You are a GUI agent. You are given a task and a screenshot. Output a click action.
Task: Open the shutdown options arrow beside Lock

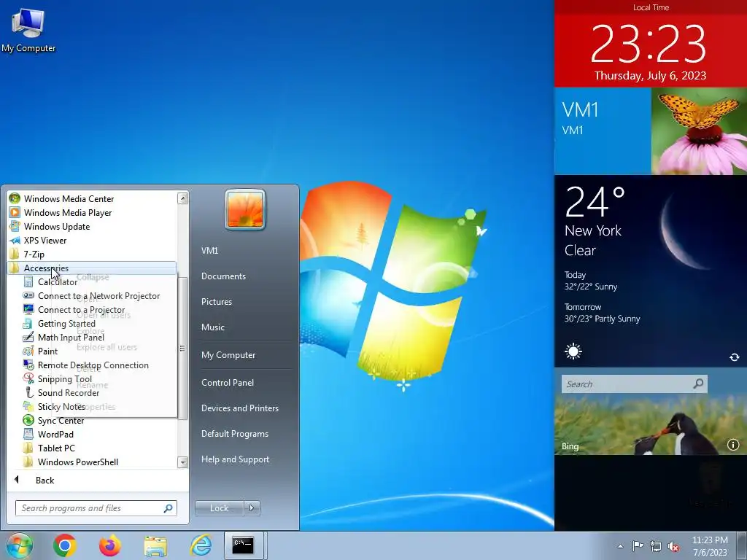(252, 508)
